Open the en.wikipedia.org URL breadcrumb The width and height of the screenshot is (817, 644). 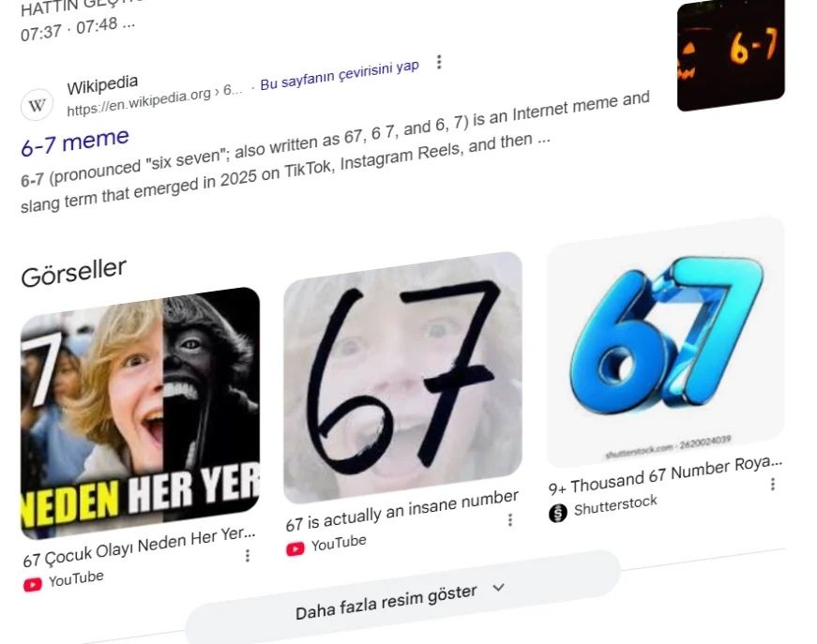click(155, 100)
